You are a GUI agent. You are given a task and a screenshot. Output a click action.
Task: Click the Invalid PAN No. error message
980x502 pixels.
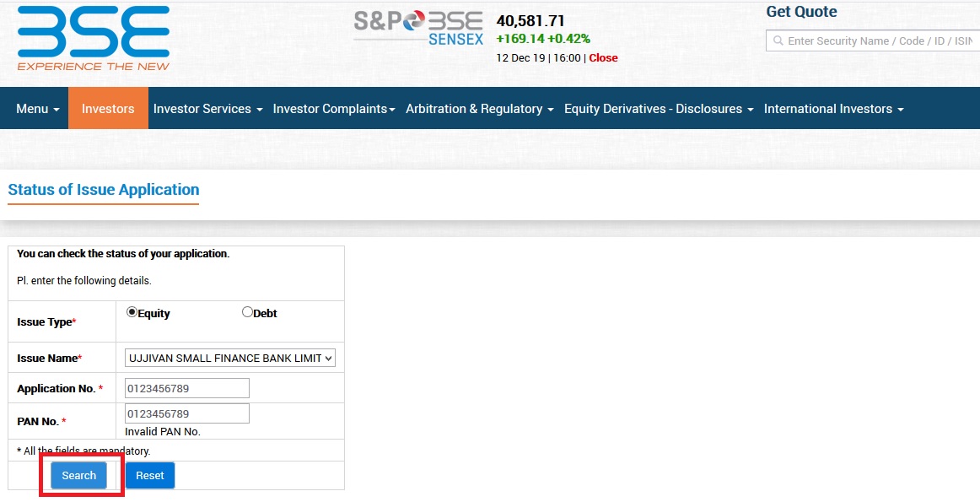pyautogui.click(x=163, y=432)
